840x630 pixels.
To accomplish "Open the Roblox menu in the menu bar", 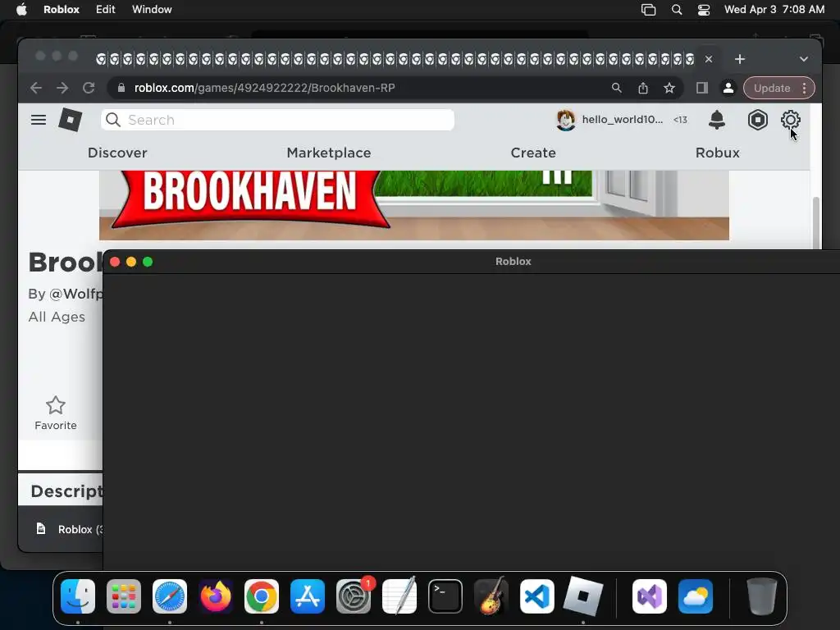I will 61,10.
